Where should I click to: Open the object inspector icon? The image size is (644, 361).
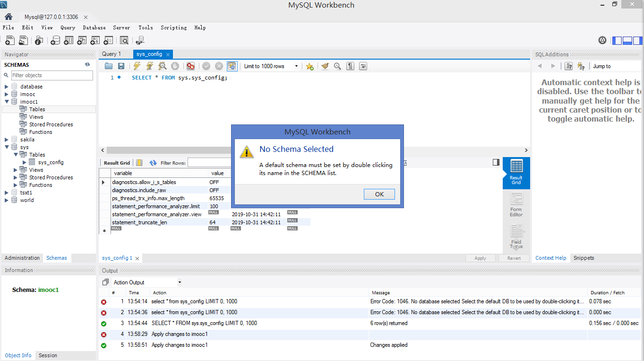coord(39,41)
